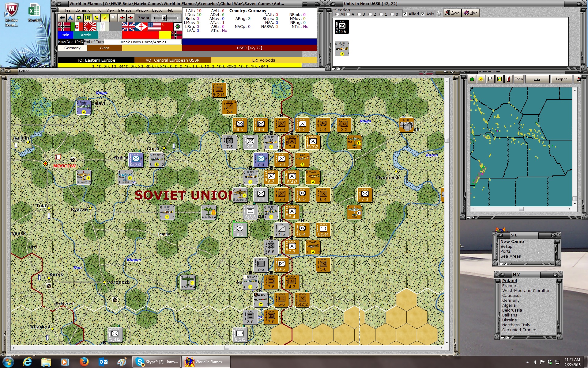Click Help button in Units in Hex window
Viewport: 588px width, 368px height.
click(x=471, y=13)
